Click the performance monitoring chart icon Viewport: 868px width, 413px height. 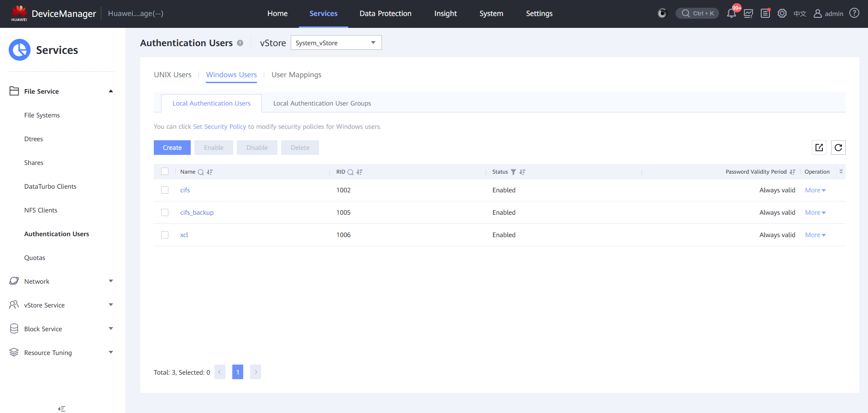click(x=748, y=13)
